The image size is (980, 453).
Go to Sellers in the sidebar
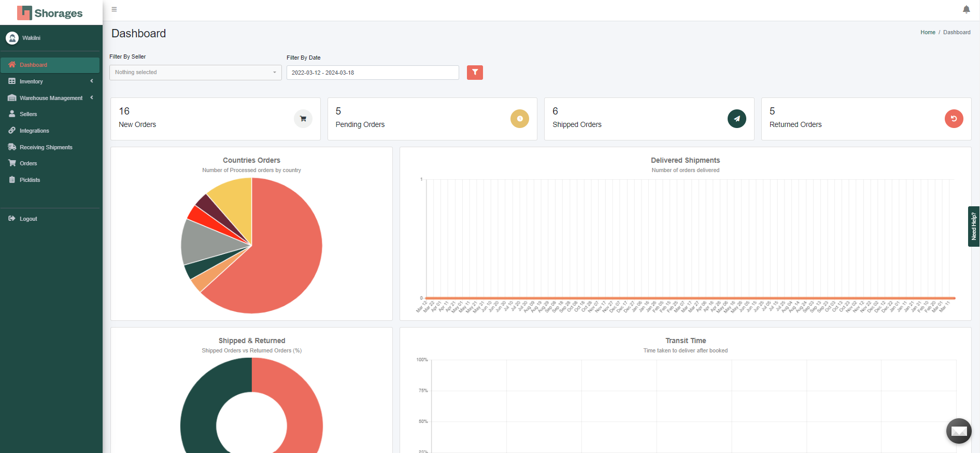29,114
